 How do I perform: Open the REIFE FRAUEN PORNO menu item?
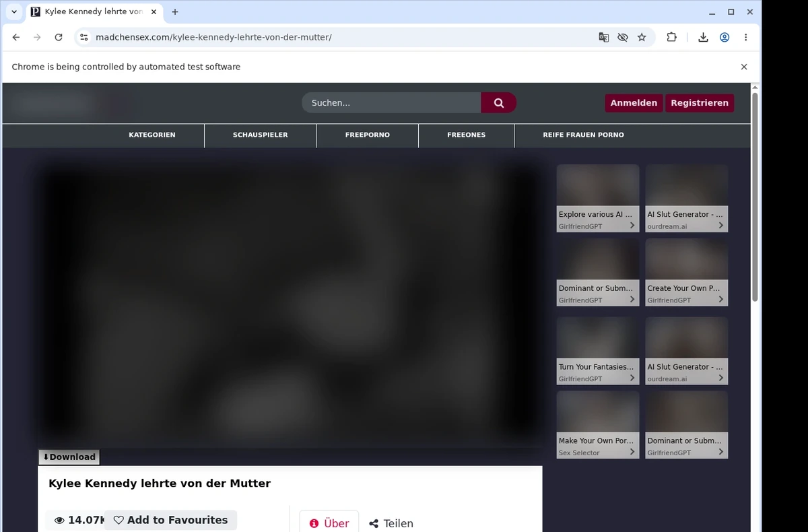[583, 135]
